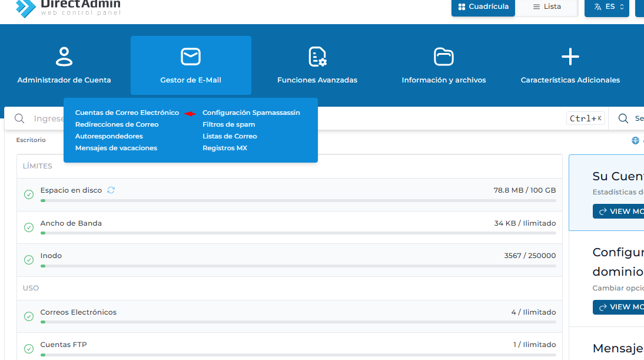
Task: Open the ES language dropdown
Action: (x=606, y=6)
